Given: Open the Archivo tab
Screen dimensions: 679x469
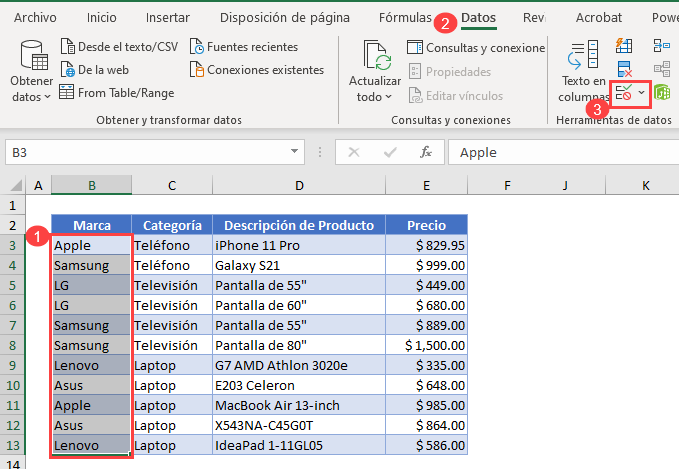Looking at the screenshot, I should [x=35, y=18].
